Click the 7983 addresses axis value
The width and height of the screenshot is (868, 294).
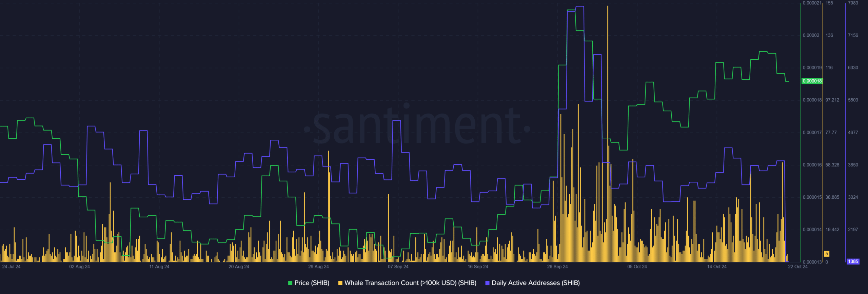(x=853, y=3)
